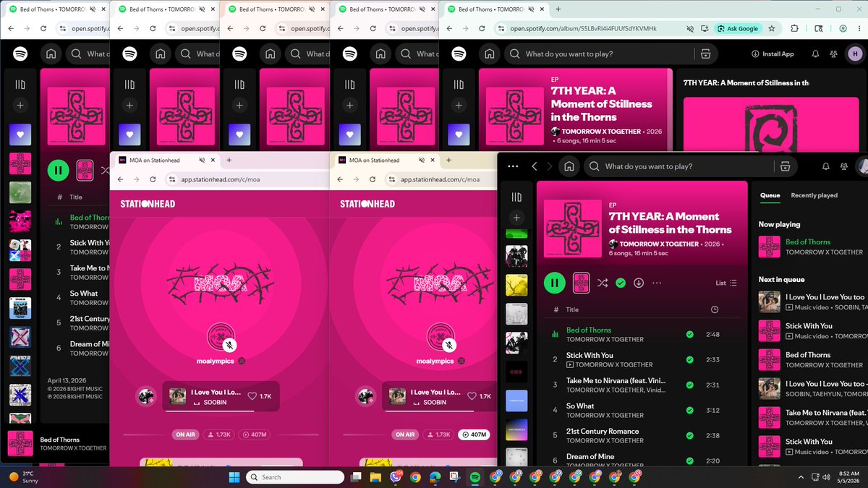
Task: Open a new tab in the rightmost Chrome window
Action: pyautogui.click(x=558, y=9)
